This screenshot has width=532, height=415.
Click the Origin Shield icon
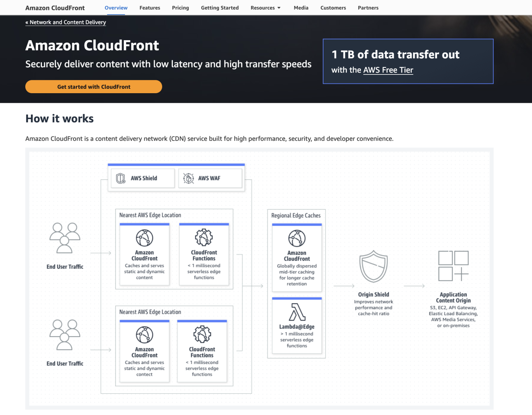click(x=373, y=267)
